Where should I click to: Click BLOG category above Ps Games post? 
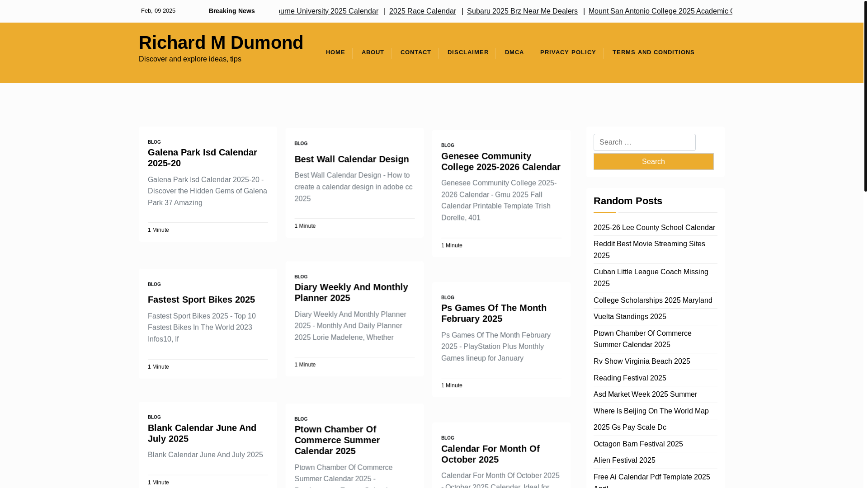click(448, 298)
